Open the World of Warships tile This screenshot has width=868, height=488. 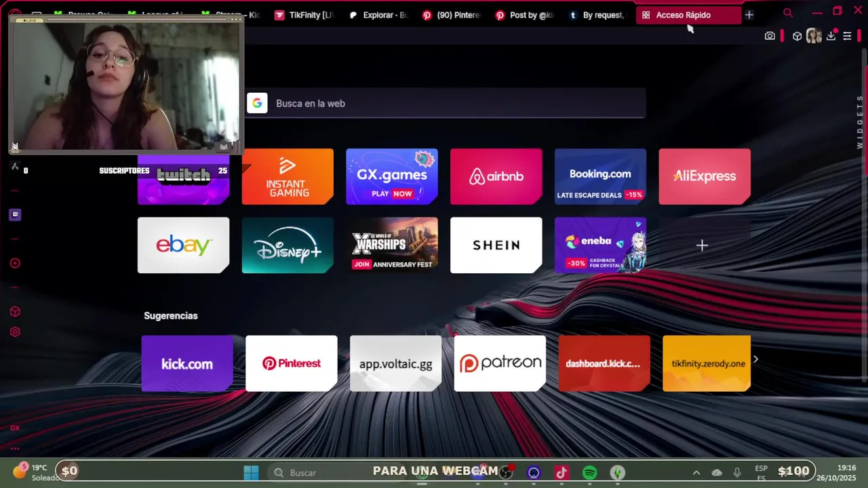pyautogui.click(x=392, y=245)
